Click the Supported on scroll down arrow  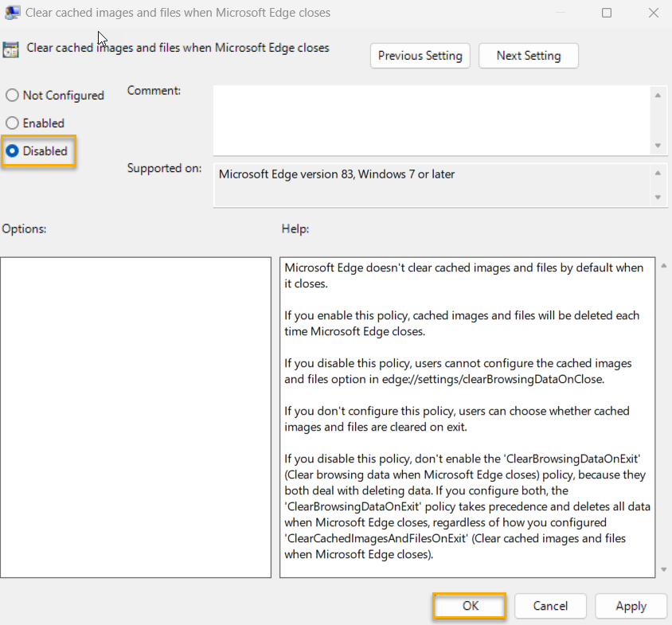click(x=658, y=197)
